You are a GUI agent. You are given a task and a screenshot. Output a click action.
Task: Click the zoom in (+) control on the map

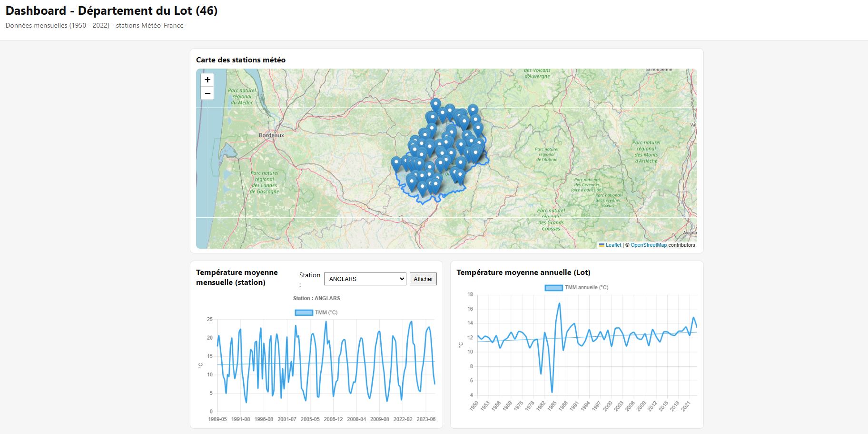tap(207, 80)
